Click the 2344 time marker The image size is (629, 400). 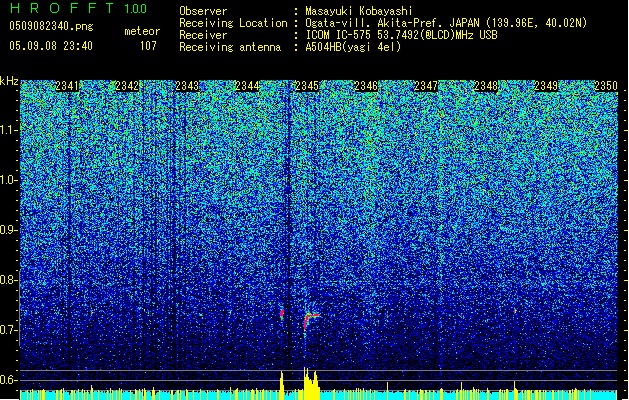point(247,86)
